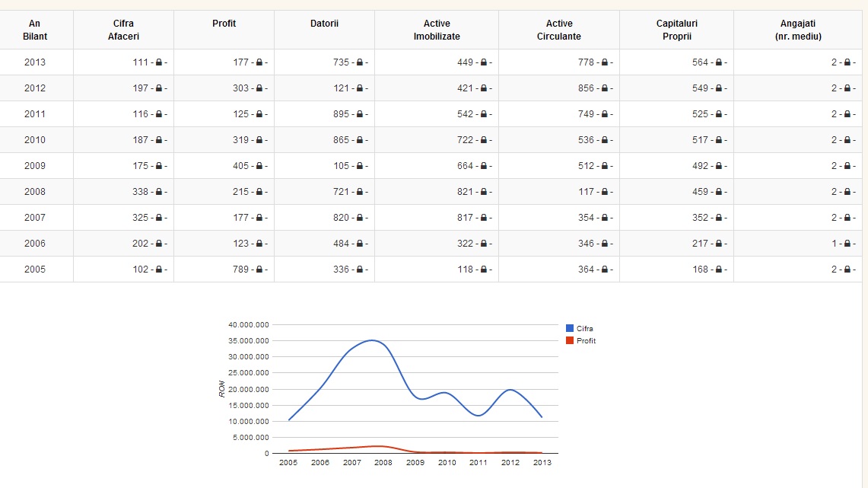Click the lock icon in 2005 Capitaluri Proprii cell
Image resolution: width=868 pixels, height=488 pixels.
(718, 270)
